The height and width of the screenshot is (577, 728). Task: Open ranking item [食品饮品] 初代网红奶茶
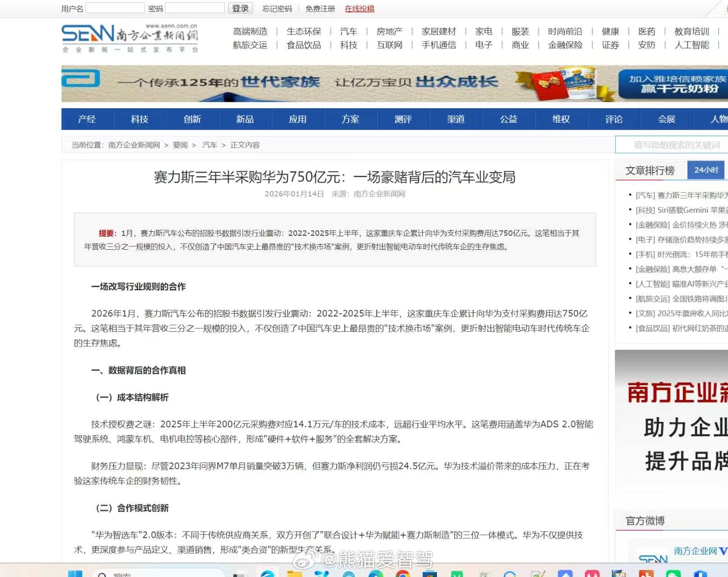pos(682,328)
